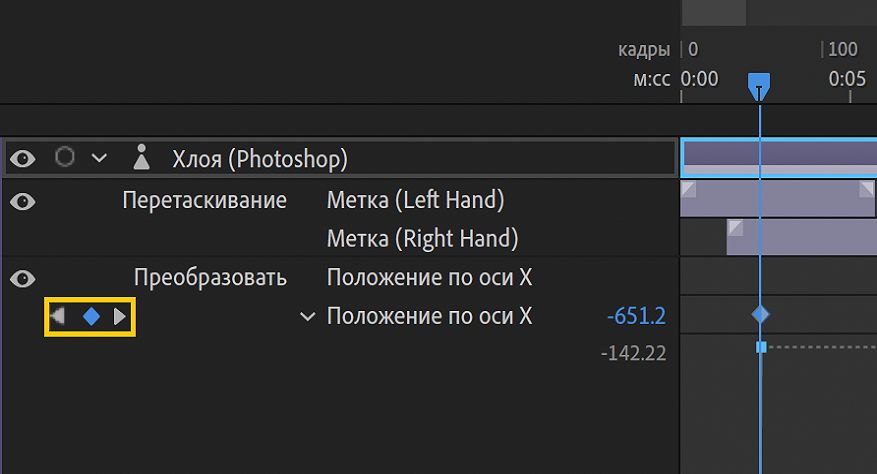877x474 pixels.
Task: Select the Хлоя (Photoshop) track name
Action: [x=259, y=158]
